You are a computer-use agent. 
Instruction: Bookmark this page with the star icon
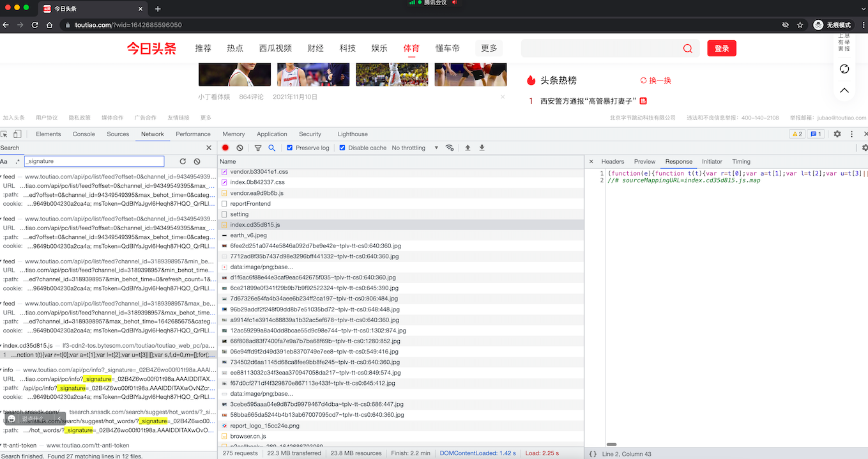[800, 25]
